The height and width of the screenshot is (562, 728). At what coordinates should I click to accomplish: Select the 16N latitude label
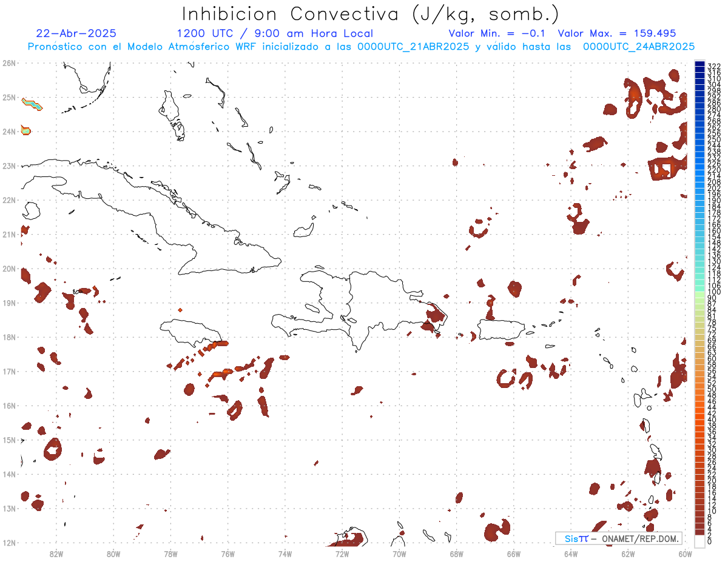pos(9,406)
